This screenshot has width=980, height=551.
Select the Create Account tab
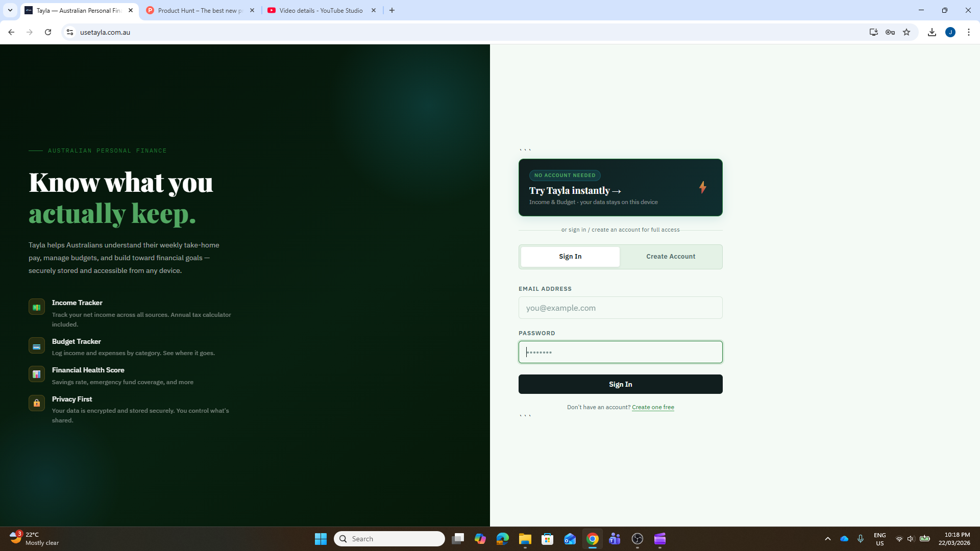point(671,257)
